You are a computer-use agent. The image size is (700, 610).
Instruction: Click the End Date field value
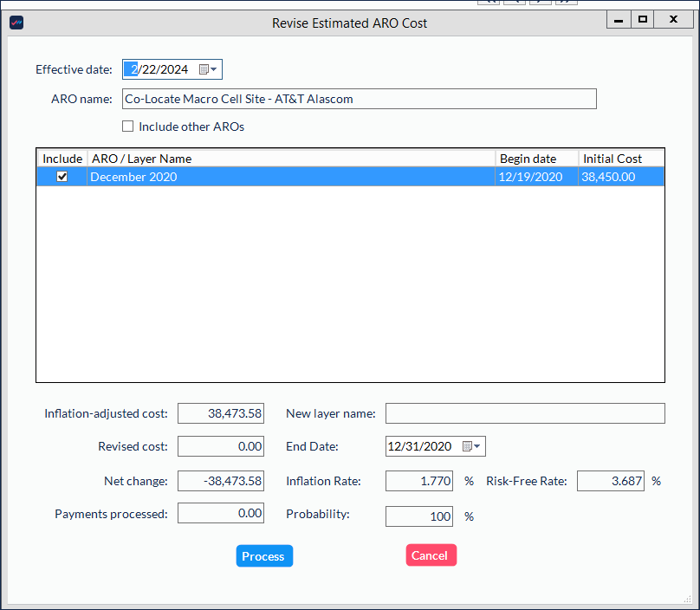click(x=419, y=446)
